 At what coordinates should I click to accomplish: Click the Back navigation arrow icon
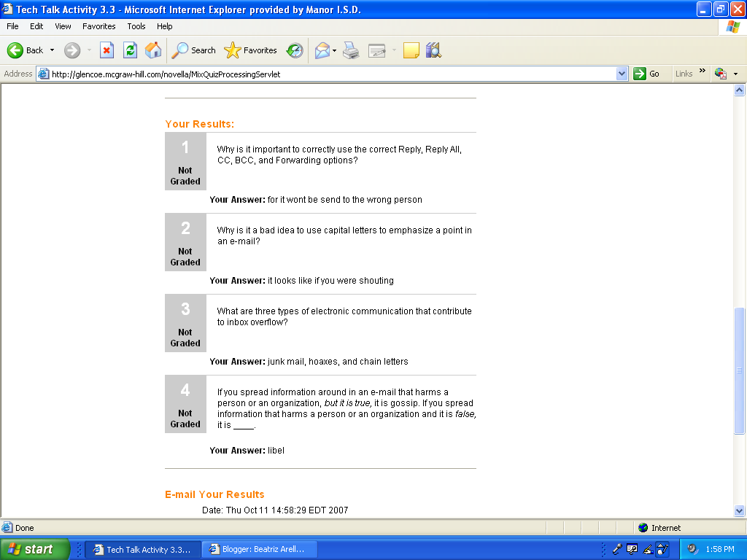pos(15,50)
